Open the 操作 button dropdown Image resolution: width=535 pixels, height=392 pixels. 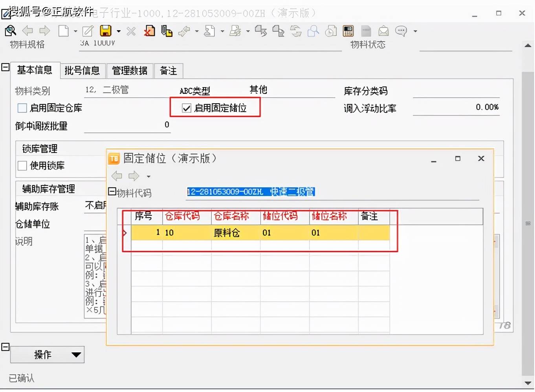tap(76, 355)
